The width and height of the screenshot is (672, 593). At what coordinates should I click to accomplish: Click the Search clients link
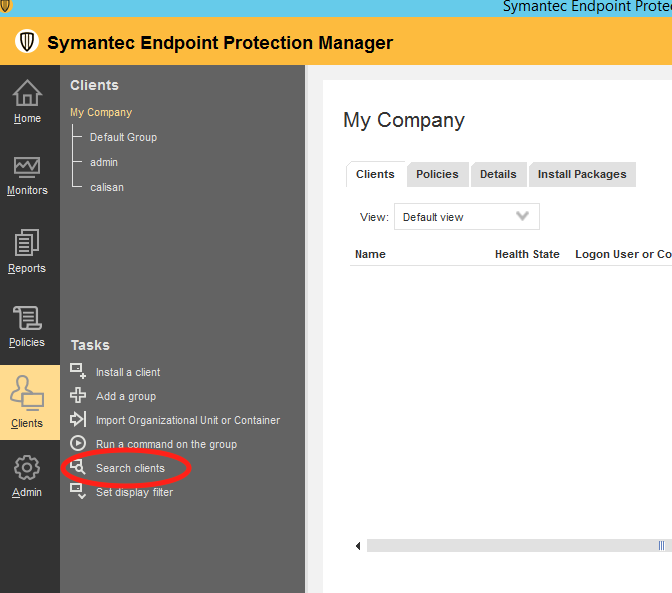pyautogui.click(x=130, y=468)
